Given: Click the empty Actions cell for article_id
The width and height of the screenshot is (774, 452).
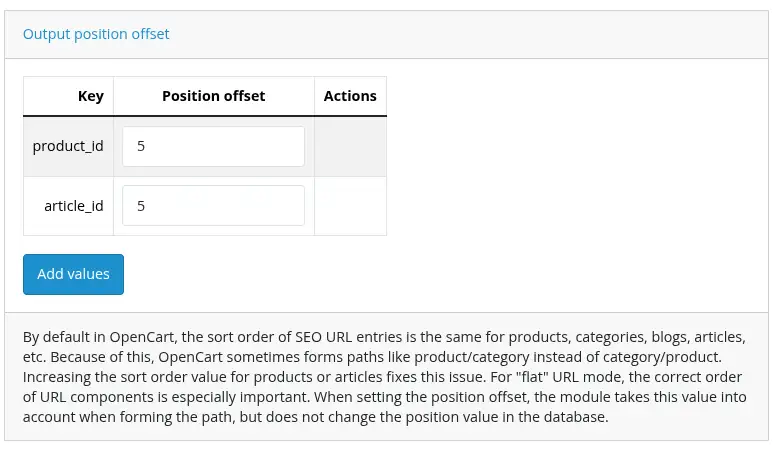Looking at the screenshot, I should [x=350, y=205].
